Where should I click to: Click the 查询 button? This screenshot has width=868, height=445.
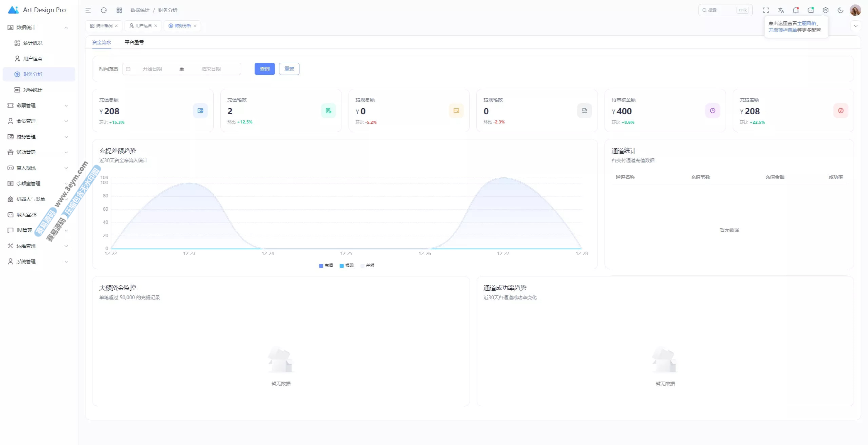pyautogui.click(x=264, y=69)
